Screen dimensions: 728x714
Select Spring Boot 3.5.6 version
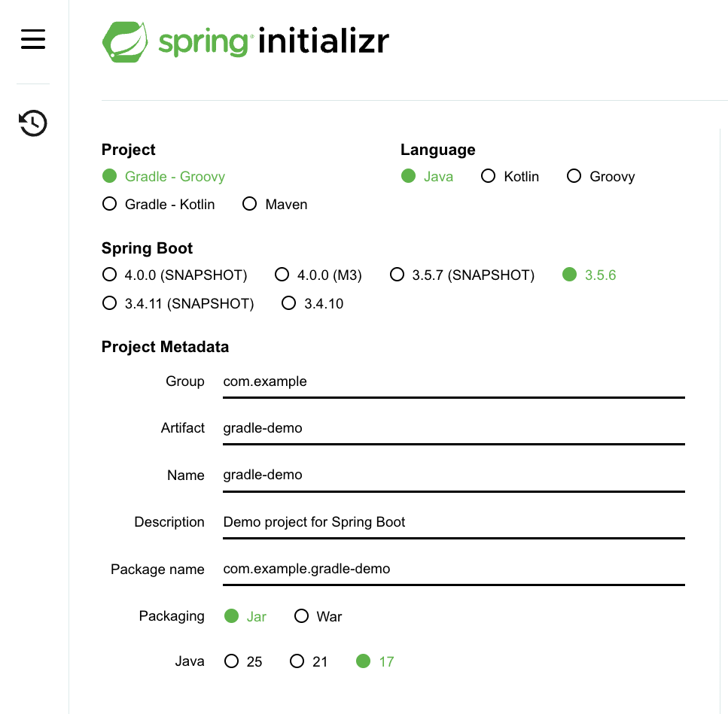[x=589, y=275]
